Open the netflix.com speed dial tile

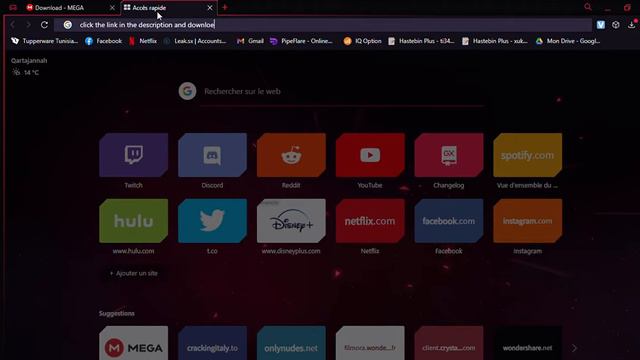(370, 221)
